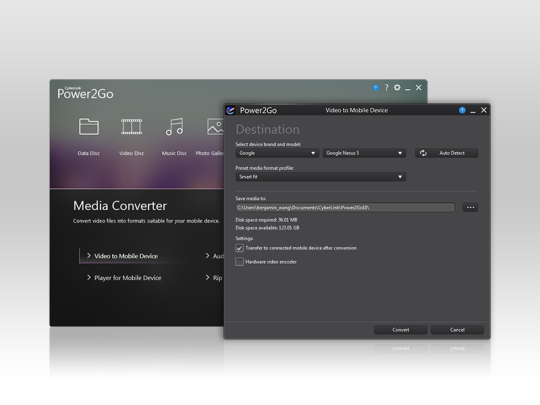Viewport: 540px width, 405px height.
Task: Open the device brand dropdown showing Google
Action: (x=277, y=153)
